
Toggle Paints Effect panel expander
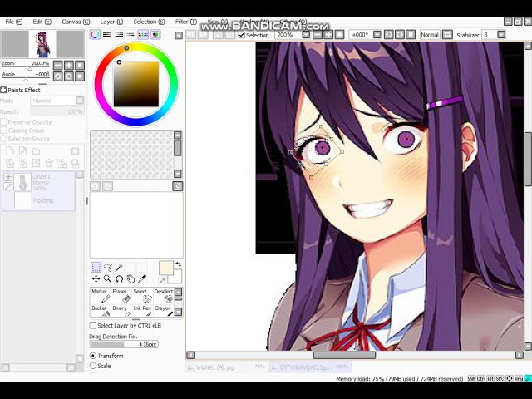point(3,90)
